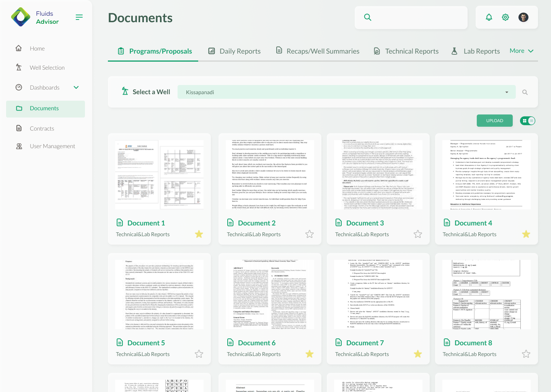
Task: Click the magnifier icon in the top search bar
Action: [368, 17]
